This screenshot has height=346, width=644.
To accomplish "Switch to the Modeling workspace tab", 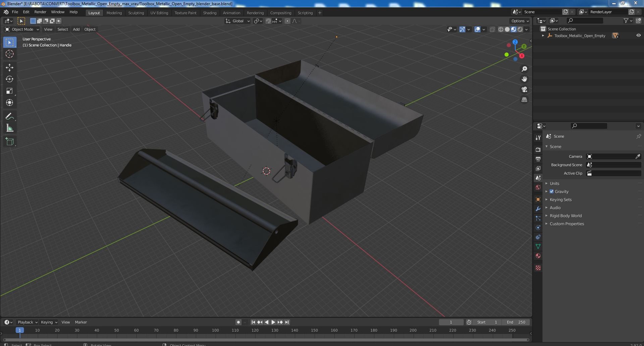I will pyautogui.click(x=114, y=13).
